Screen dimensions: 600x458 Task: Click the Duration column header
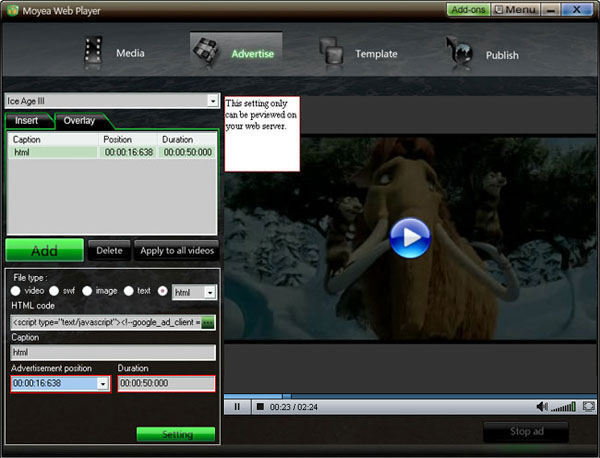[187, 140]
